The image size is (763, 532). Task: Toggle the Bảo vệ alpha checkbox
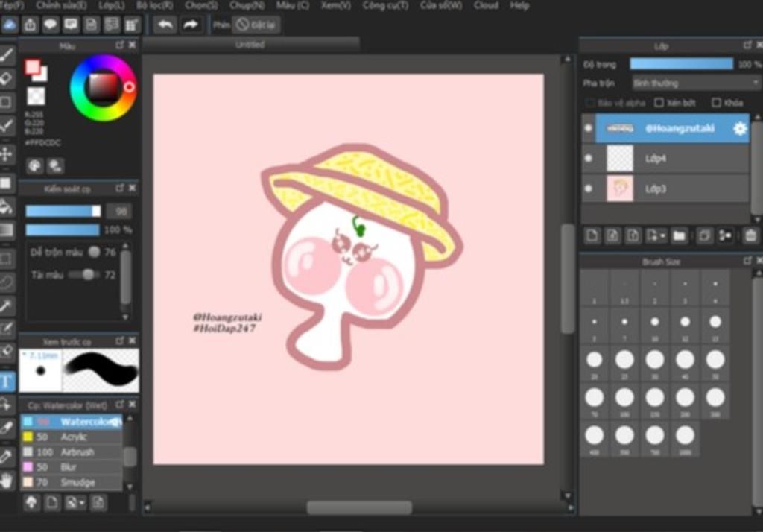tap(590, 103)
